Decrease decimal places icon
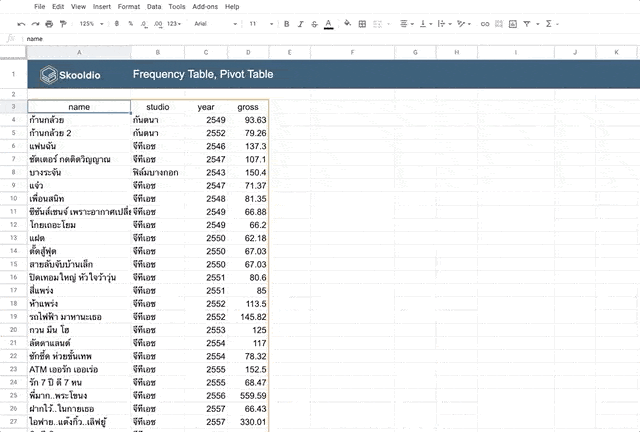 (x=144, y=24)
